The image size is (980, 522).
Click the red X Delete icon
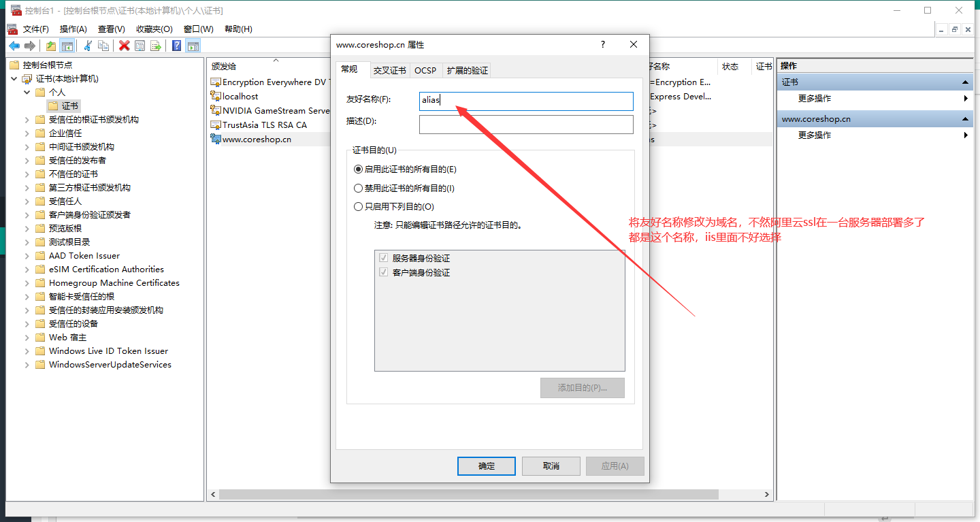click(x=124, y=46)
